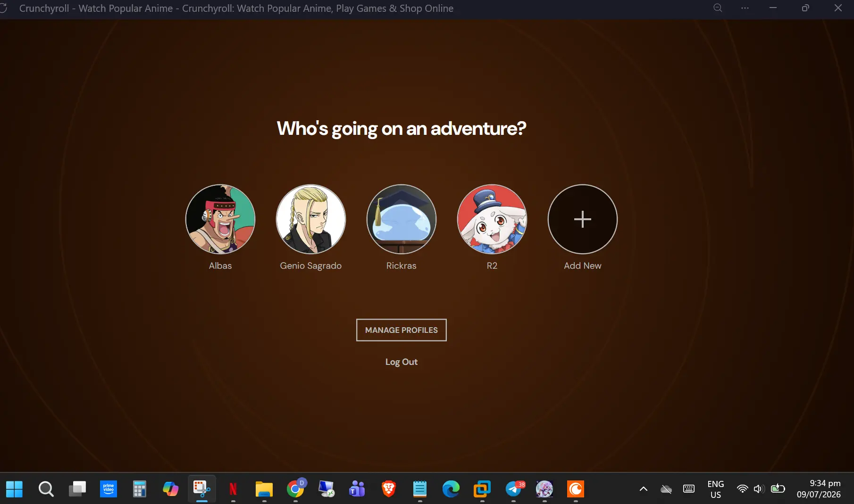The width and height of the screenshot is (854, 504).
Task: Switch to the Snipping Tool taskbar icon
Action: click(202, 489)
